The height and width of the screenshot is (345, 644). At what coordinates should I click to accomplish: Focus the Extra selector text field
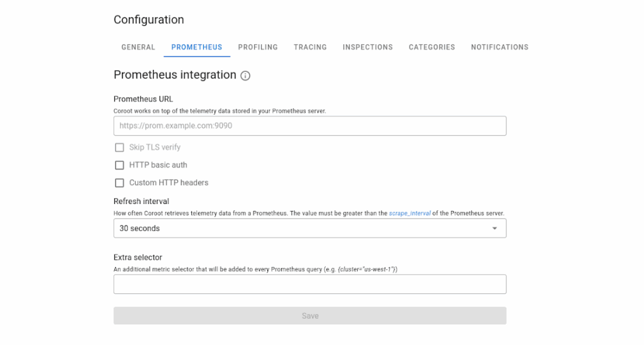(x=309, y=285)
